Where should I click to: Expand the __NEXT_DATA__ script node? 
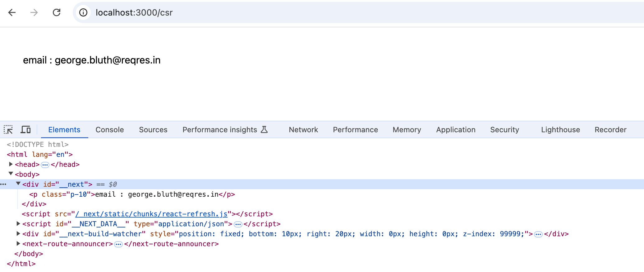pos(18,223)
